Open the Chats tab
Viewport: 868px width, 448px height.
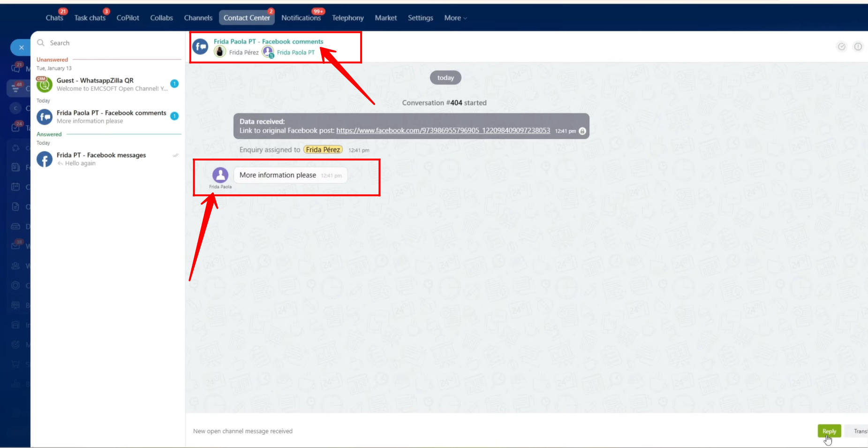(54, 18)
